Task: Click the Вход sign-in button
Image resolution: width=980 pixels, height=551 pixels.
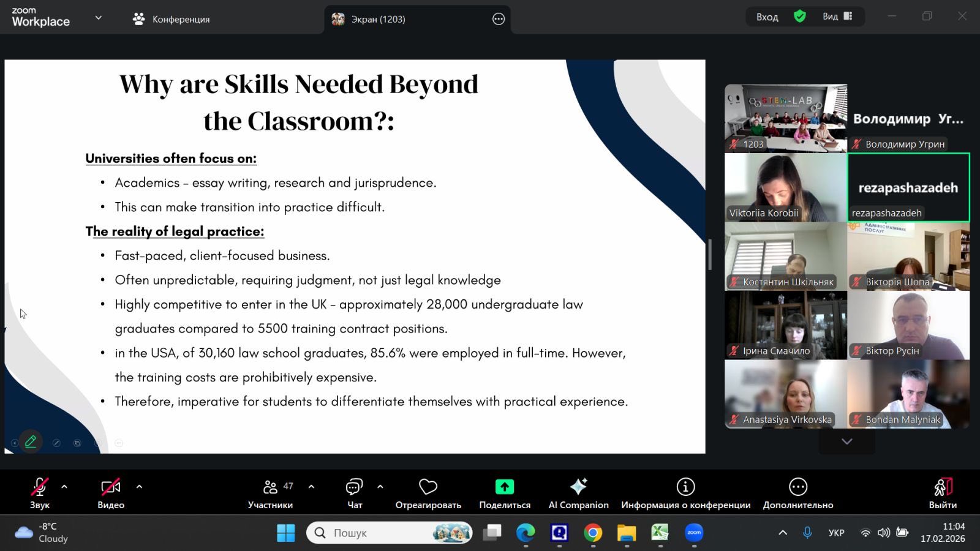Action: pos(767,17)
